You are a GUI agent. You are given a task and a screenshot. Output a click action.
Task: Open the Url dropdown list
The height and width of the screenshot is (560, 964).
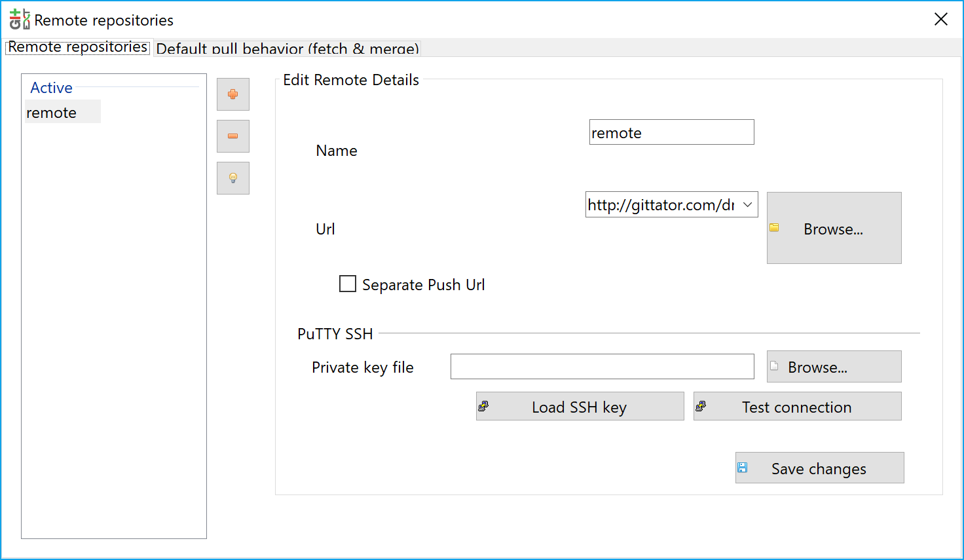pos(748,204)
